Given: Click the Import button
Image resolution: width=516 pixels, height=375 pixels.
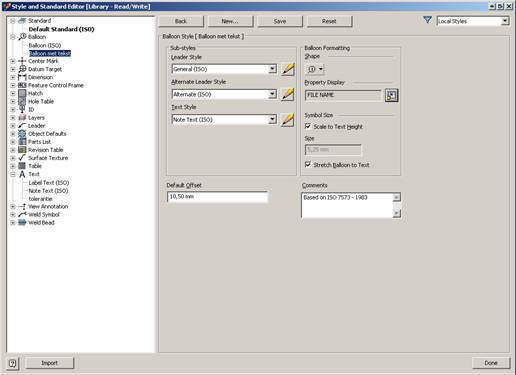Looking at the screenshot, I should [49, 363].
